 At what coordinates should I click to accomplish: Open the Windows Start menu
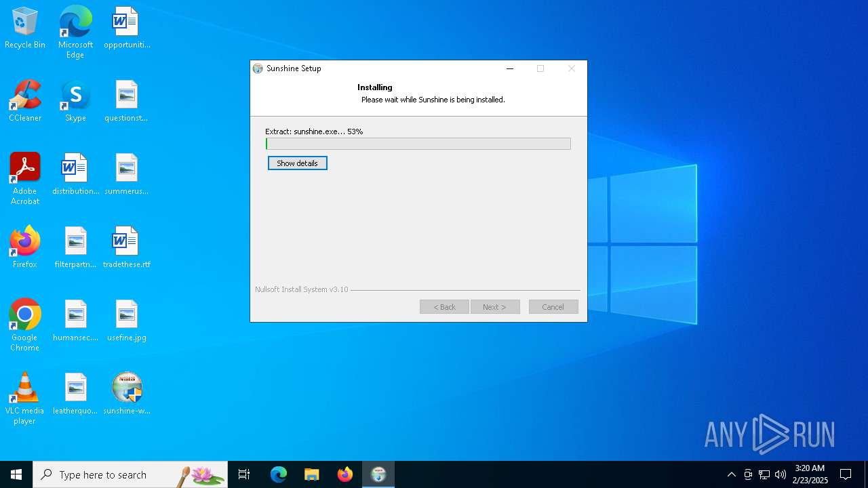pos(16,474)
